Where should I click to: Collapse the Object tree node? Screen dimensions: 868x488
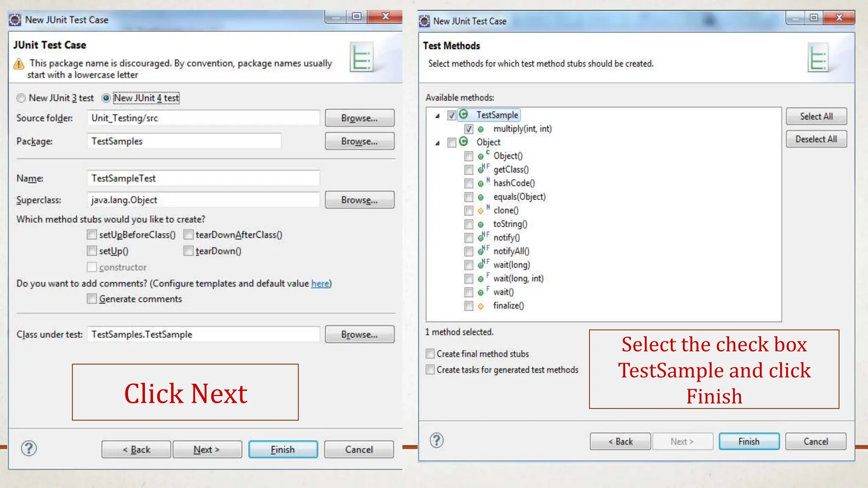tap(437, 143)
